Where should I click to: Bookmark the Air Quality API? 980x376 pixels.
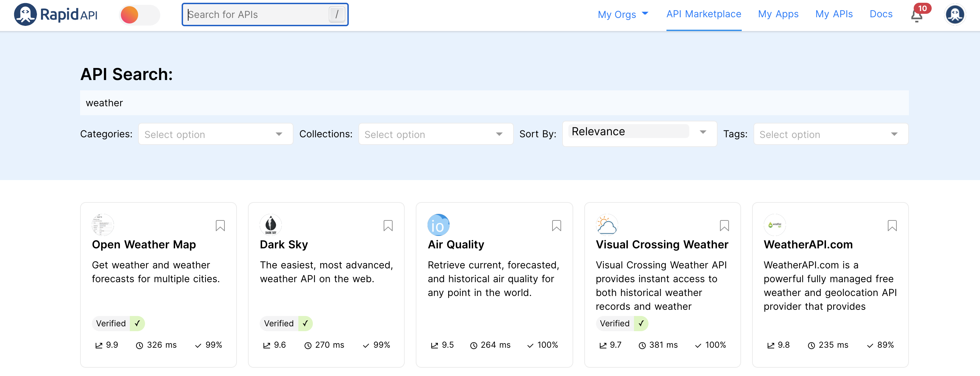pyautogui.click(x=556, y=226)
